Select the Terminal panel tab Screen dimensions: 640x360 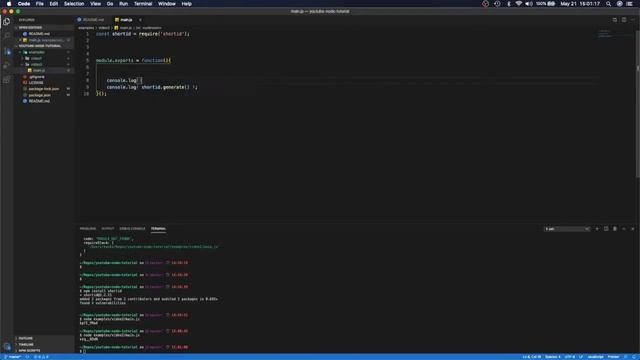coord(158,229)
